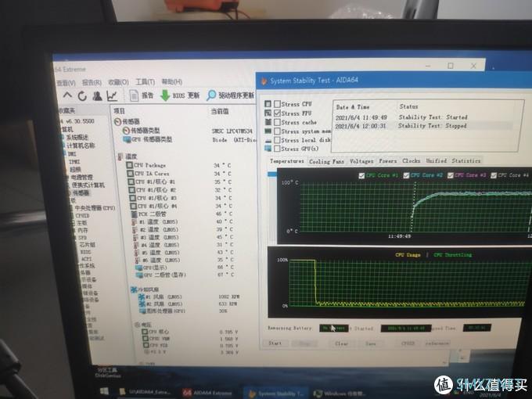
Task: Switch to the Temperatures tab
Action: coord(286,161)
